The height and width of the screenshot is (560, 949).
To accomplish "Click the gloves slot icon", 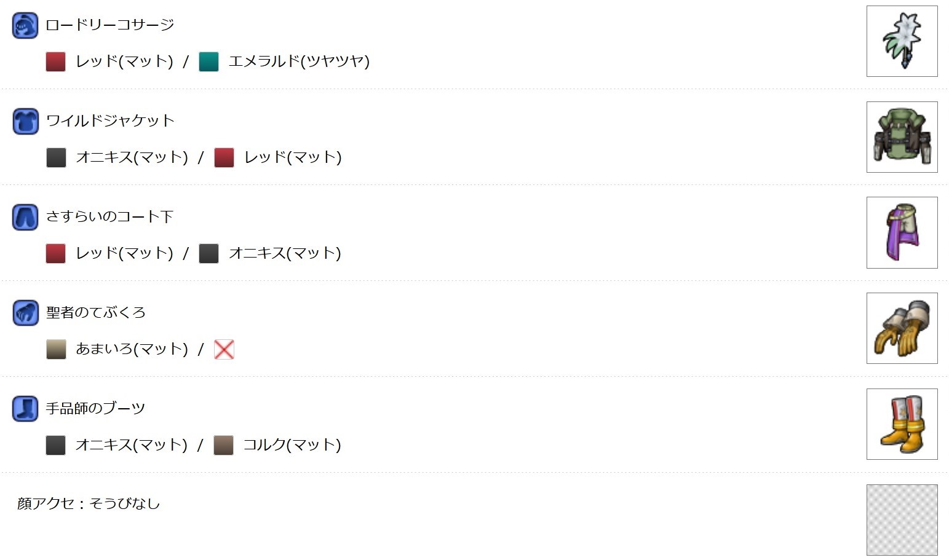I will [25, 314].
